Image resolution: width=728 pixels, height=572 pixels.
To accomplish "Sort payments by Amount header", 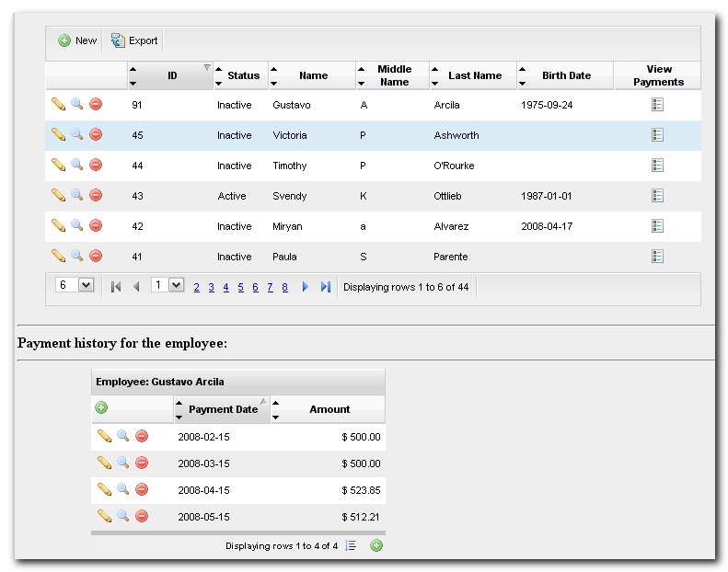I will click(x=328, y=409).
